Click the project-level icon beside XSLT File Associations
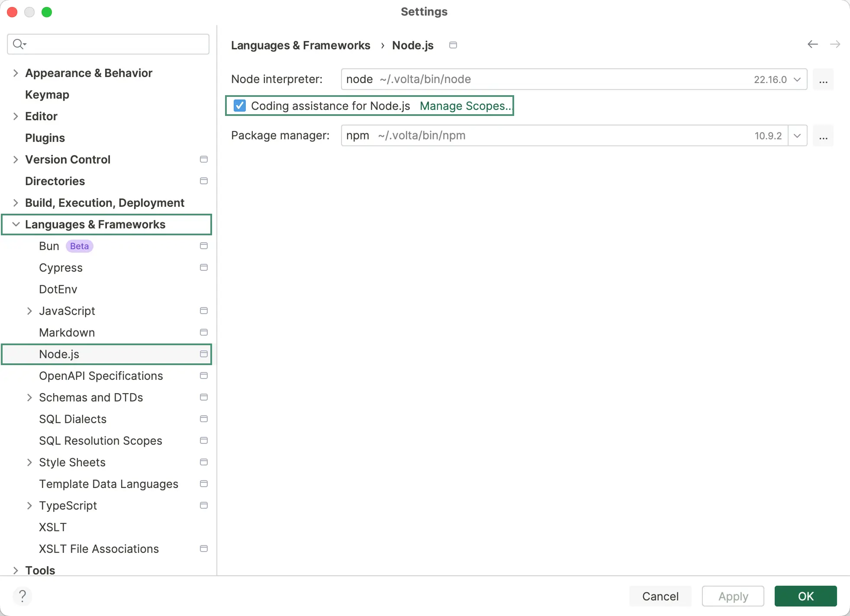Screen dimensions: 850x616 [x=204, y=549]
